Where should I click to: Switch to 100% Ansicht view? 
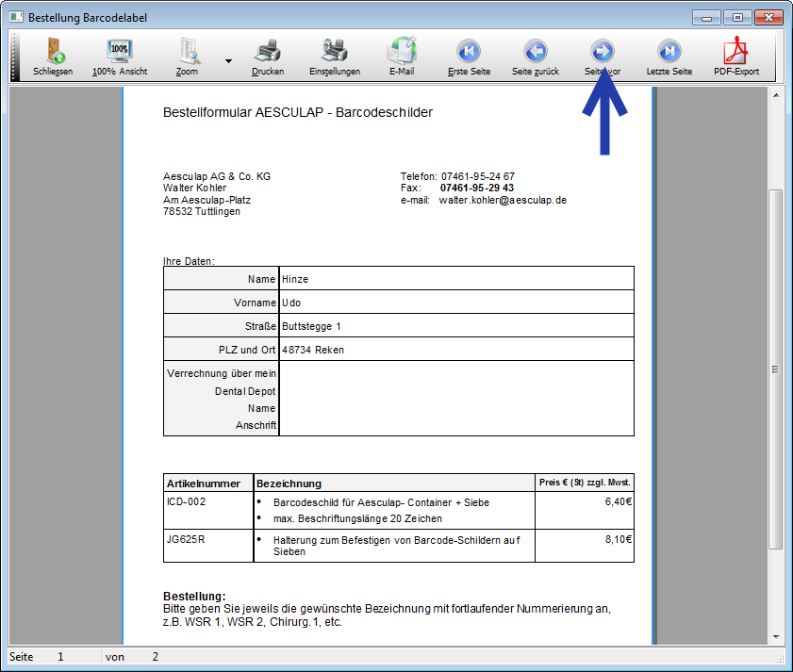click(120, 57)
